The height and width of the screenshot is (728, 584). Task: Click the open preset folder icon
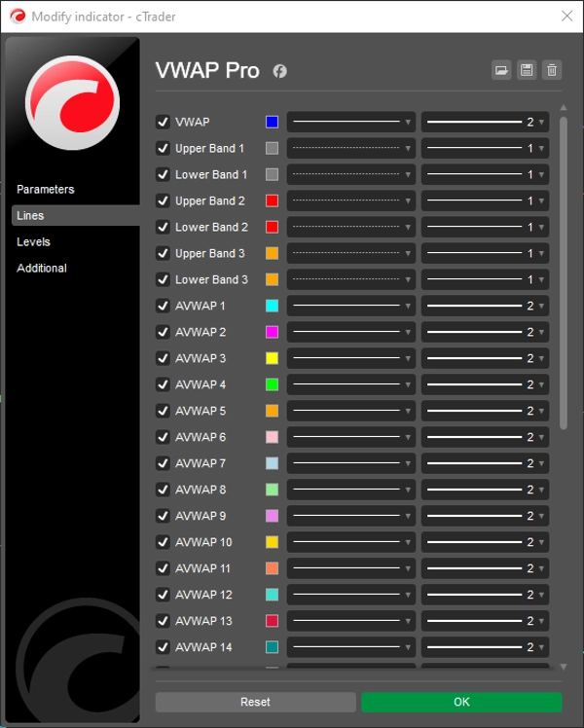coord(501,70)
